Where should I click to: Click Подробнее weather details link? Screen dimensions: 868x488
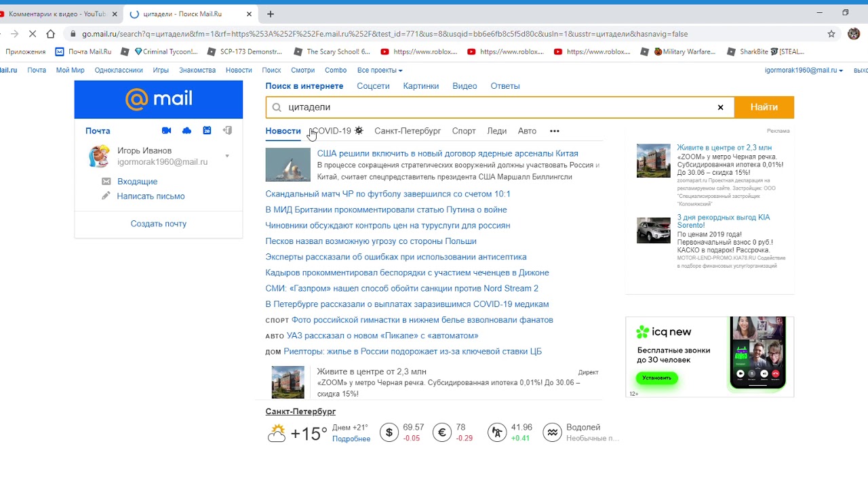click(351, 439)
